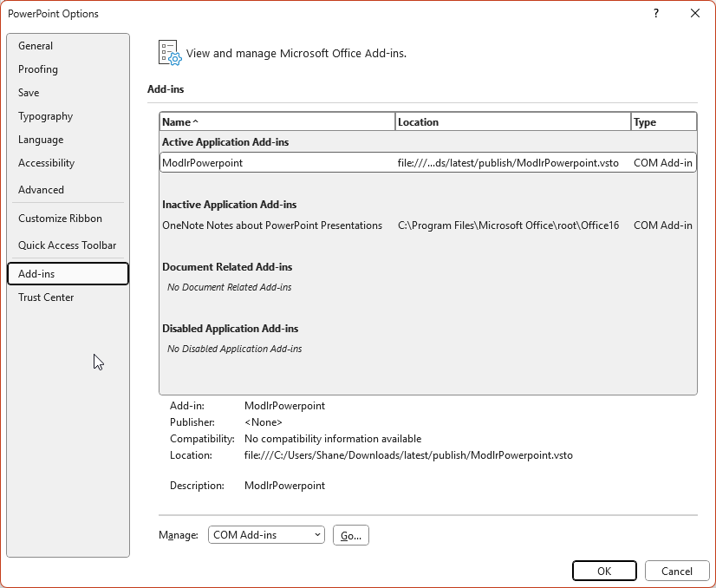This screenshot has height=588, width=716.
Task: Click the Cancel button
Action: [677, 571]
